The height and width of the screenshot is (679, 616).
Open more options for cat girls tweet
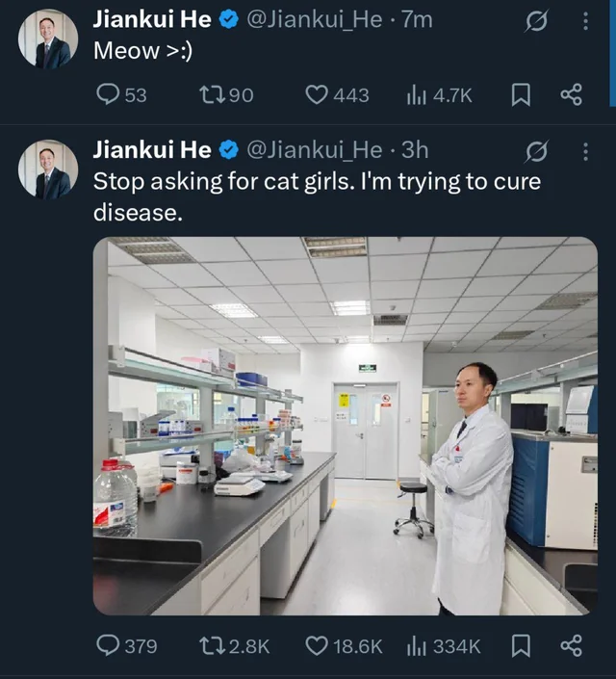tap(586, 150)
